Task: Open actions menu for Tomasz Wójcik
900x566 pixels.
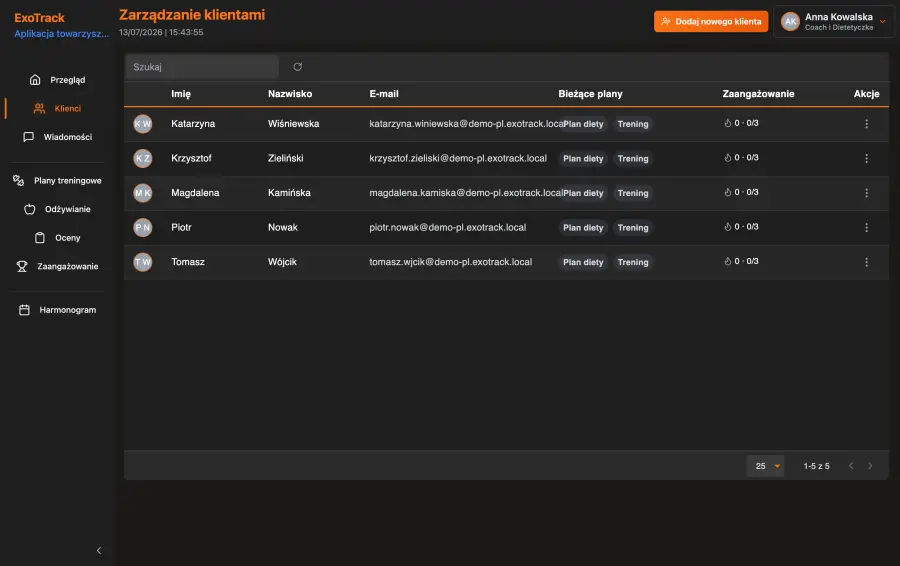Action: pyautogui.click(x=866, y=262)
